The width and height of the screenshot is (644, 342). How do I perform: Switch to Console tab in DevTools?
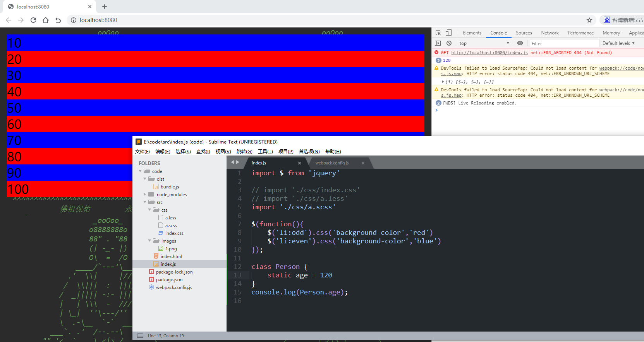click(x=498, y=33)
